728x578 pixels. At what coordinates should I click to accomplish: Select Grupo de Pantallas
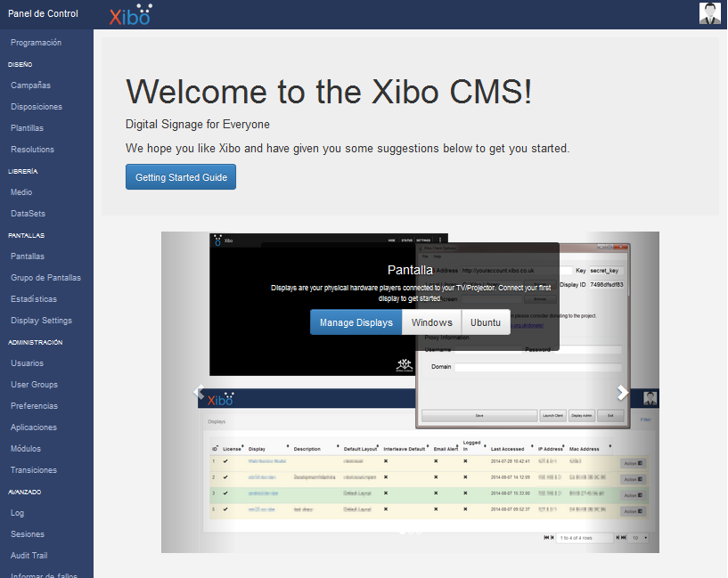46,277
